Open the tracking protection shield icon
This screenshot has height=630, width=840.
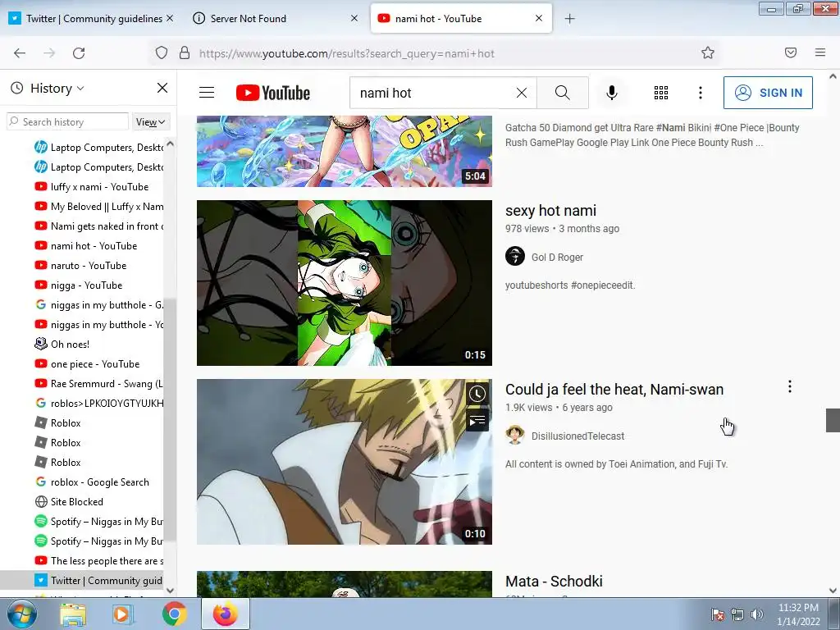tap(162, 53)
